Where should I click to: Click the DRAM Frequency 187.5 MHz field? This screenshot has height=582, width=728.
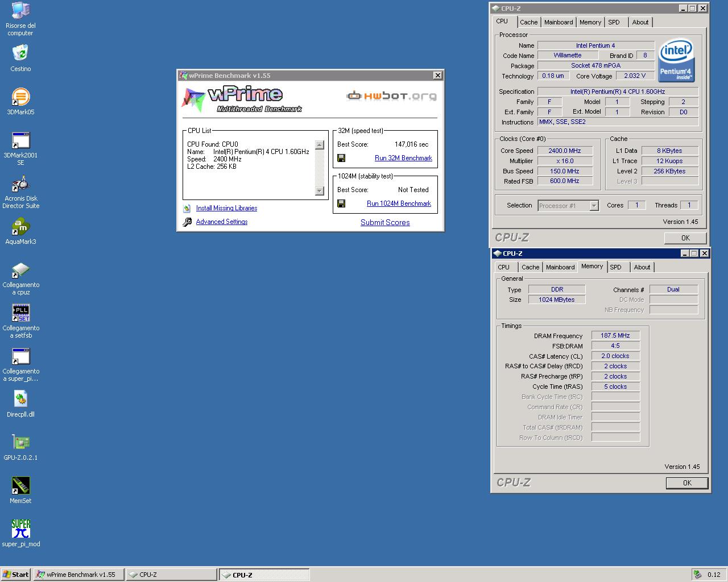[x=615, y=335]
